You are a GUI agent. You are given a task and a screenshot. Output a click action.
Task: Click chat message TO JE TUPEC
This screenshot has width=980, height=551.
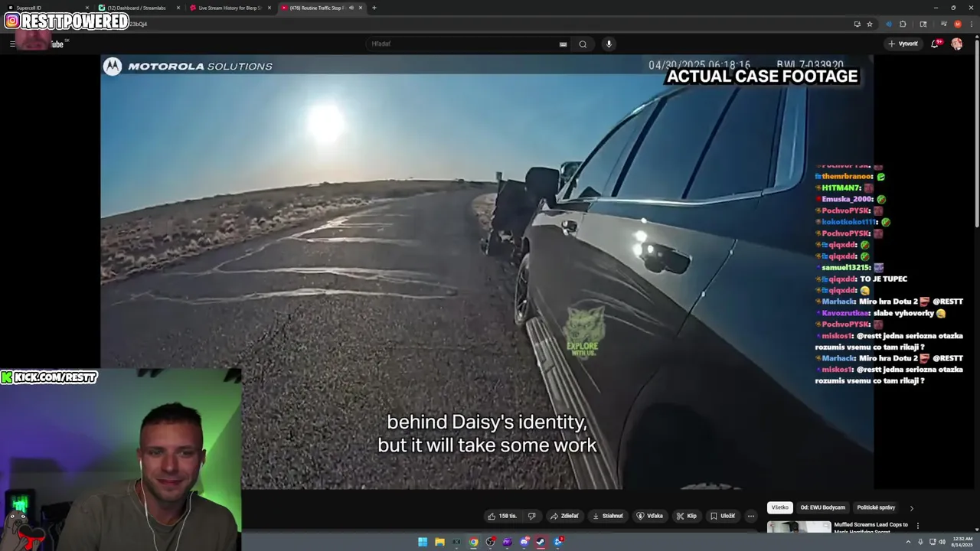coord(884,279)
